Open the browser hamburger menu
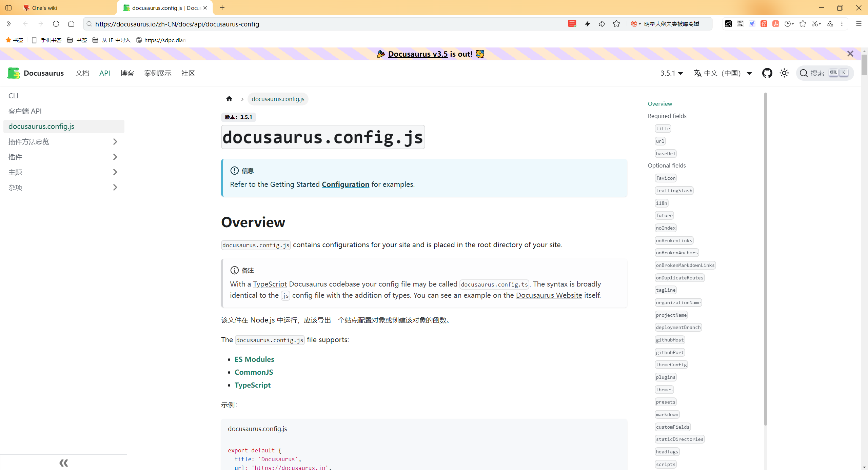This screenshot has height=470, width=868. [859, 24]
